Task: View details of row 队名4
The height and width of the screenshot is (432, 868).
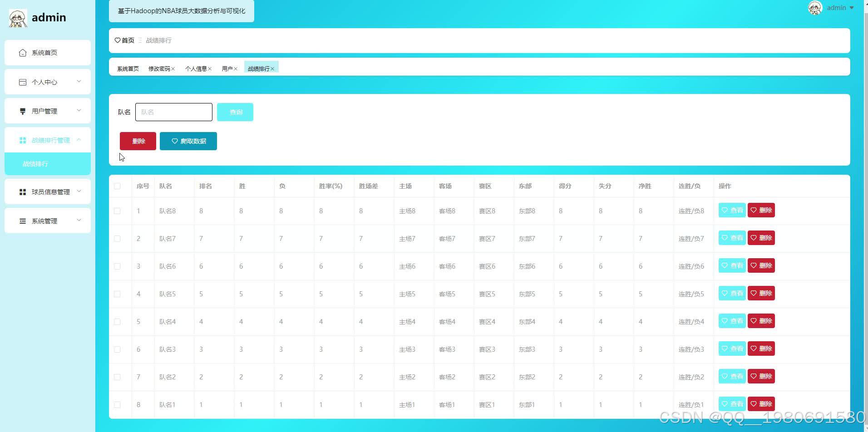Action: 732,321
